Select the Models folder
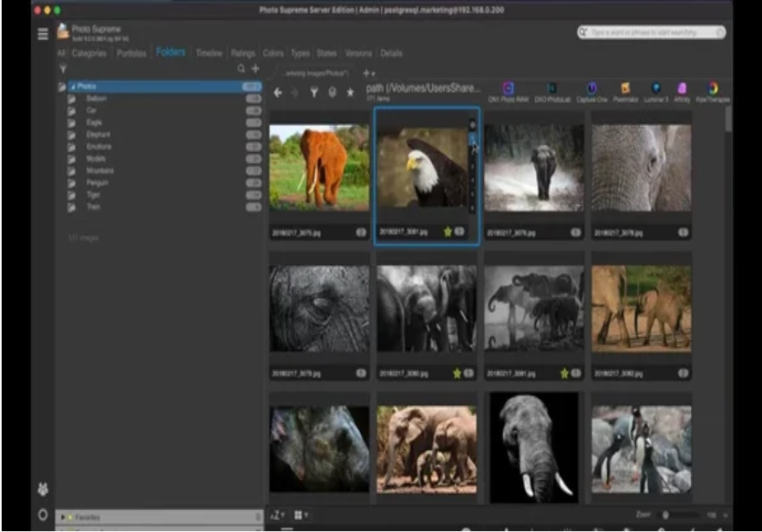The image size is (762, 532). pyautogui.click(x=164, y=159)
